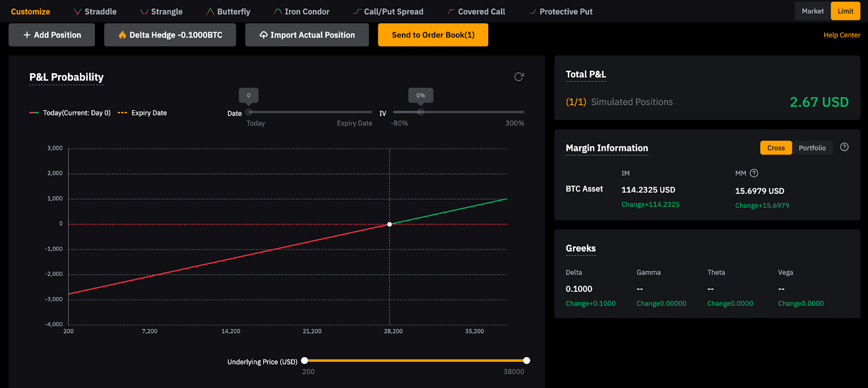Click the help icon next to MM
This screenshot has height=388, width=868.
754,173
